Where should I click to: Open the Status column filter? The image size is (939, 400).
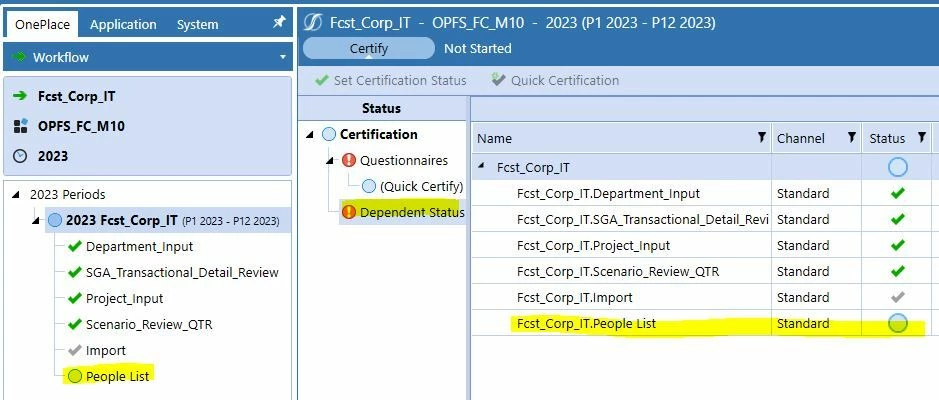(x=922, y=138)
